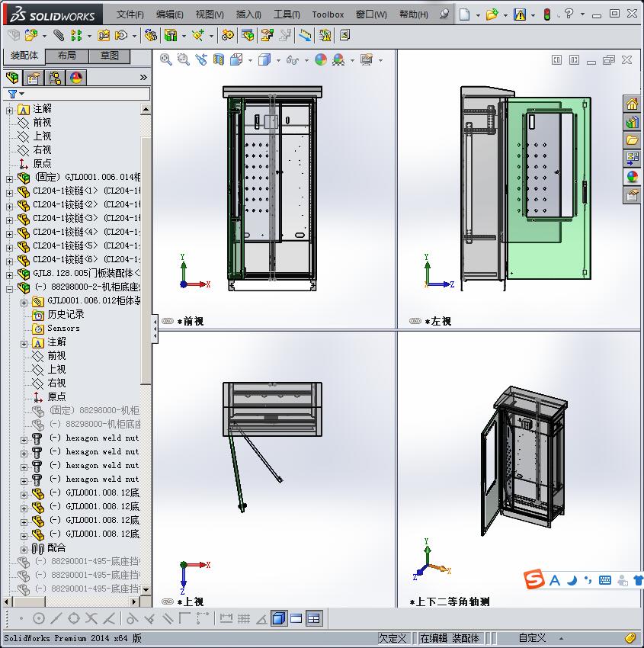Toggle link views icon beside *上视
The height and width of the screenshot is (648, 644).
pyautogui.click(x=168, y=601)
